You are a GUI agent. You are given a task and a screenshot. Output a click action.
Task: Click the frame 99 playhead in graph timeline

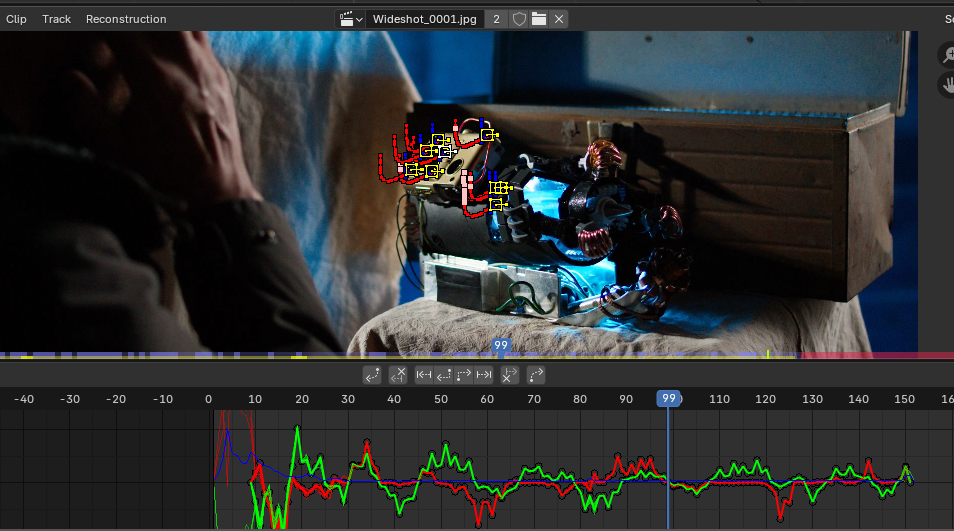[668, 398]
